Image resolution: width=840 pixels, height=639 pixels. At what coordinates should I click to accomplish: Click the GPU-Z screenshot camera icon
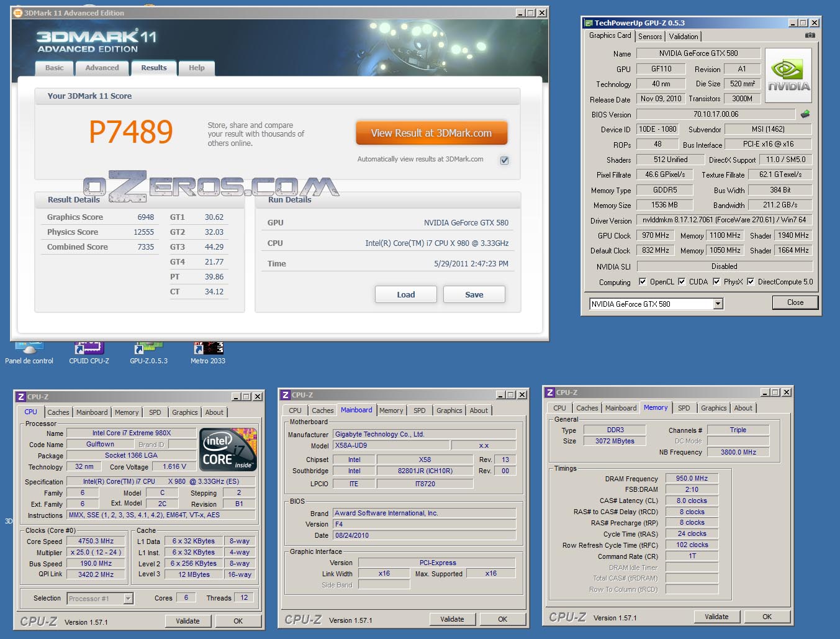810,35
